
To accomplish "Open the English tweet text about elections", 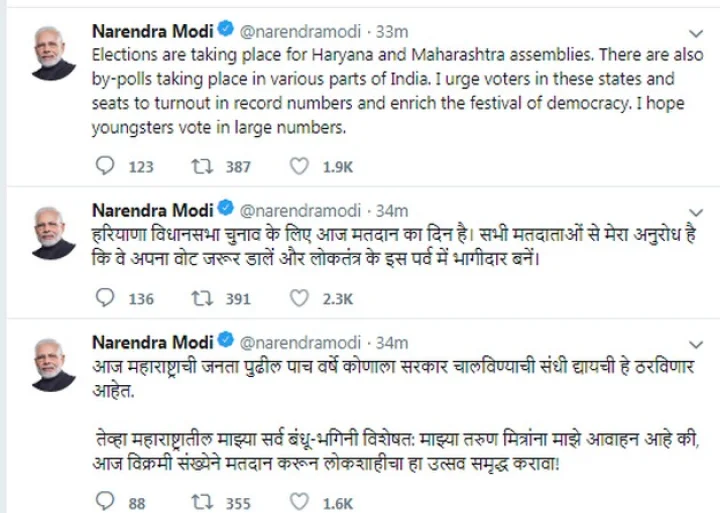I will click(x=382, y=90).
